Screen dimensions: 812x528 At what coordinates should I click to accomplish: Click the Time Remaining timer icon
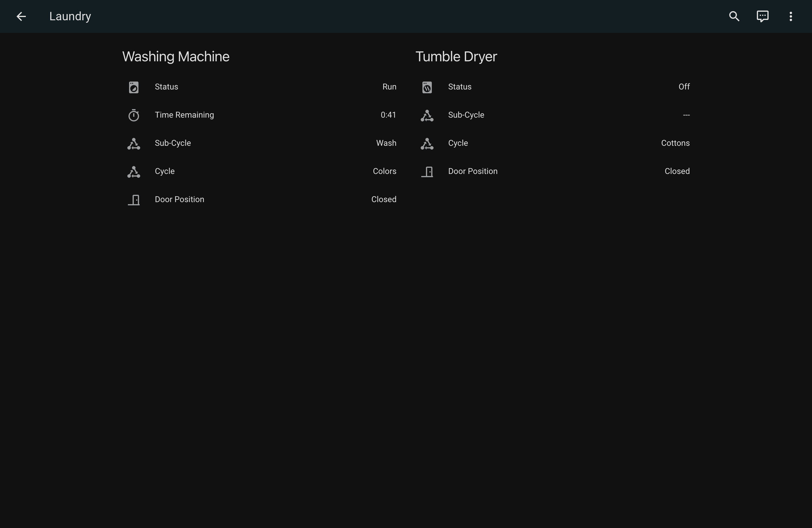pos(134,115)
